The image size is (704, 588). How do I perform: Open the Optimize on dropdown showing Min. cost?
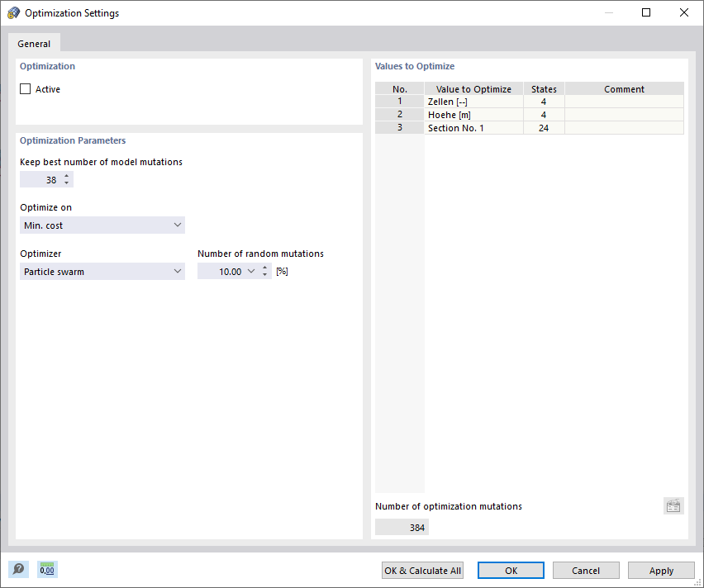point(177,225)
